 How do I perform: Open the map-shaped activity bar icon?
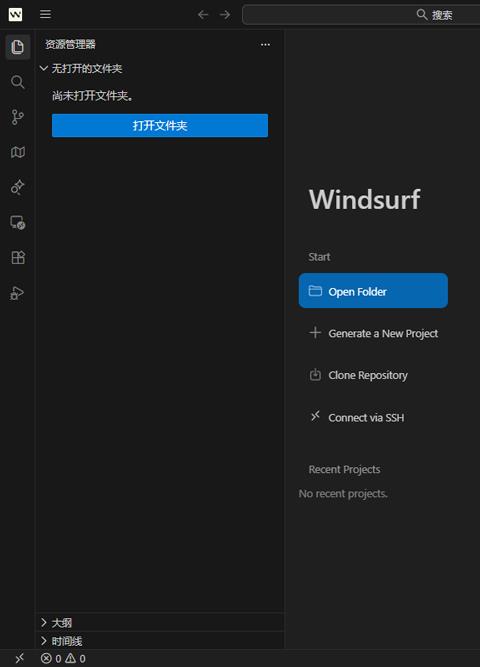point(17,152)
